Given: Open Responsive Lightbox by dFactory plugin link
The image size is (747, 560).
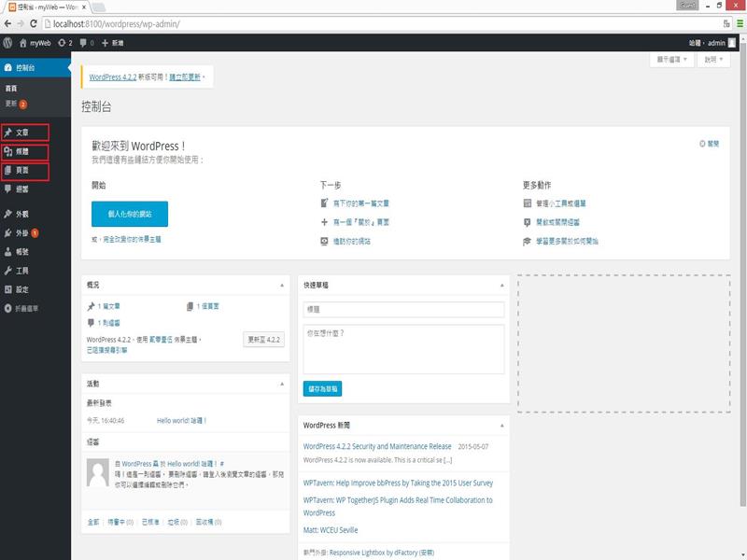Looking at the screenshot, I should [382, 553].
